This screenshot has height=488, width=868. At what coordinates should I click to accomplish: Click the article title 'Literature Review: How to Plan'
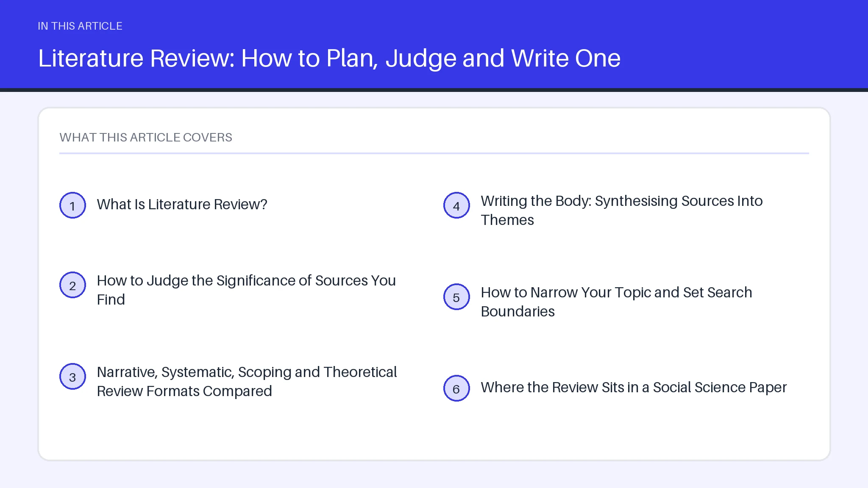(x=329, y=58)
